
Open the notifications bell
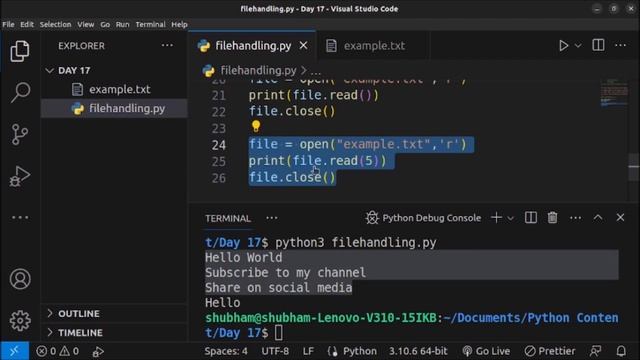click(621, 351)
